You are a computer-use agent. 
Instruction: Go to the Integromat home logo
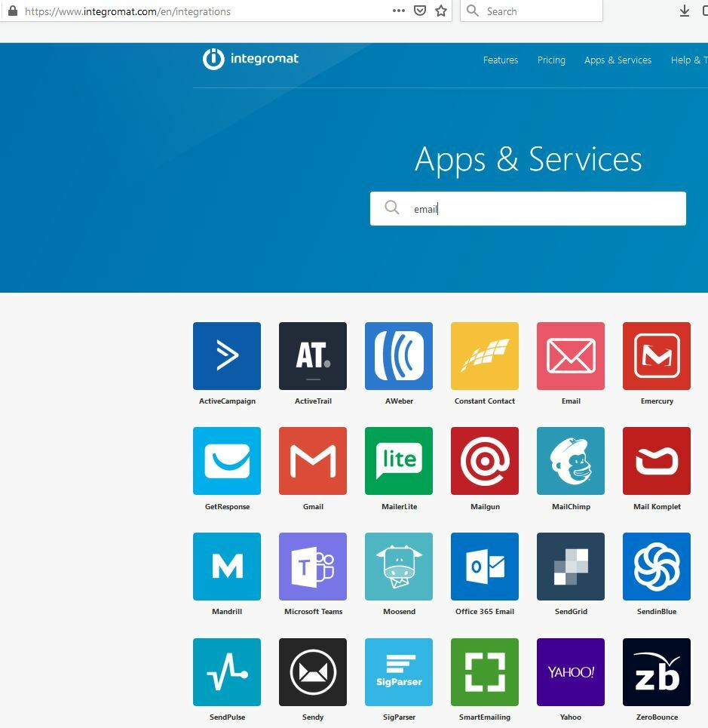pyautogui.click(x=250, y=59)
